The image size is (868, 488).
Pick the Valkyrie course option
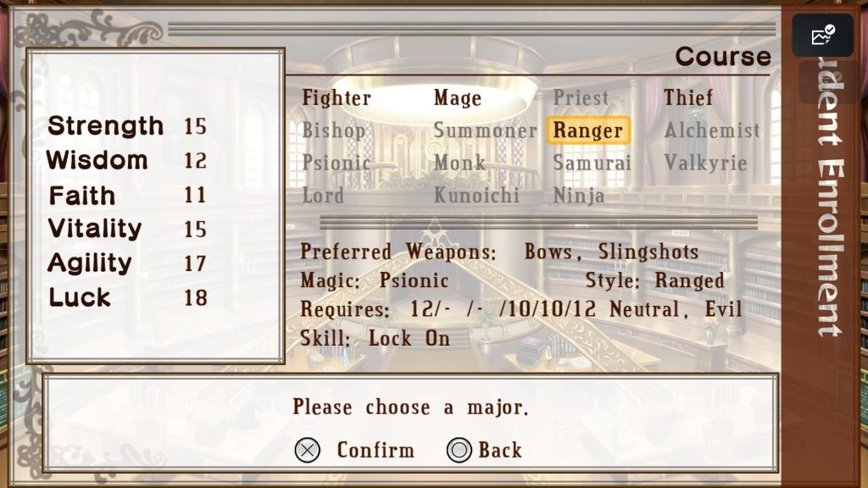(x=705, y=163)
